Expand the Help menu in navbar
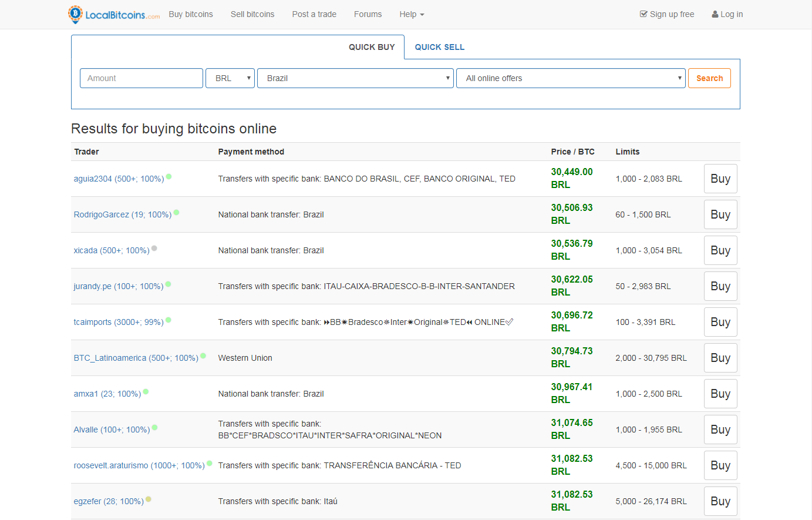This screenshot has width=812, height=520. pos(412,14)
